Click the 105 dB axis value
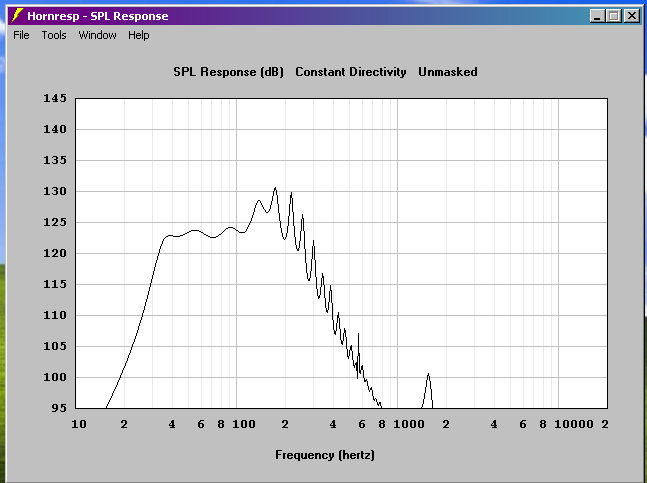 pos(55,346)
